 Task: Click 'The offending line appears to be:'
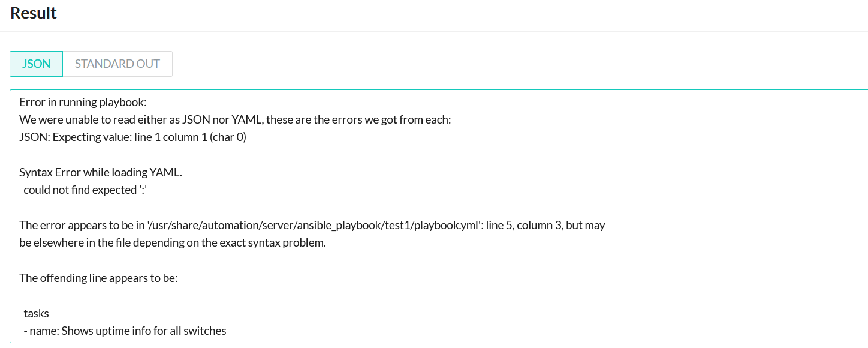coord(98,278)
